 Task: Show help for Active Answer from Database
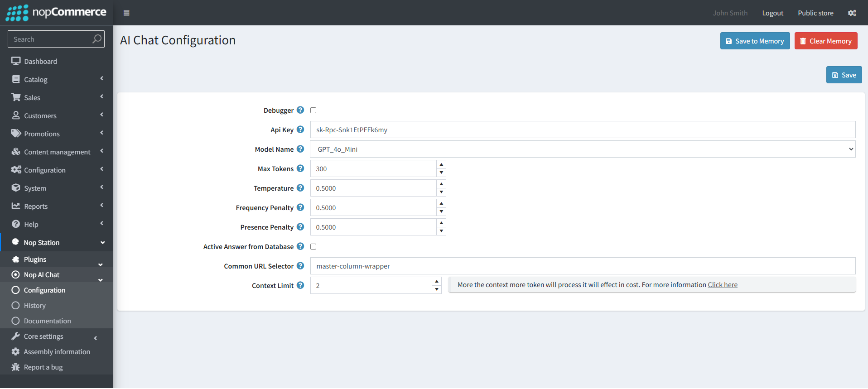[300, 246]
